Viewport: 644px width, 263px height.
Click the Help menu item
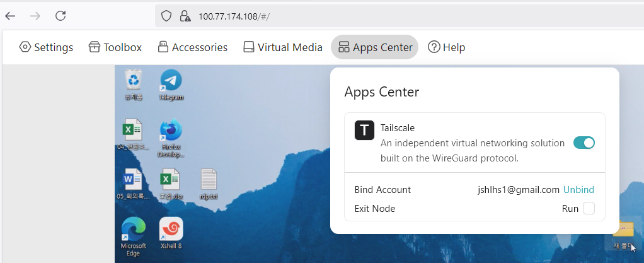[447, 47]
